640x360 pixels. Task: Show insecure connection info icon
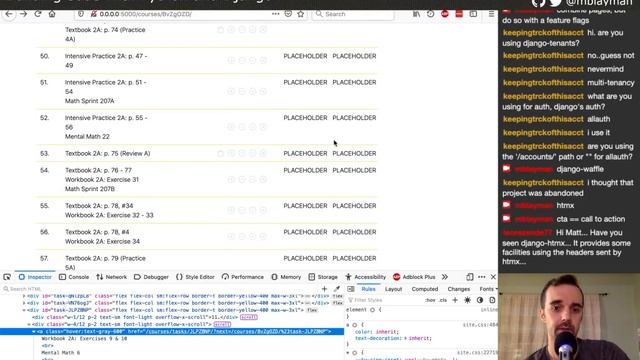(93, 14)
